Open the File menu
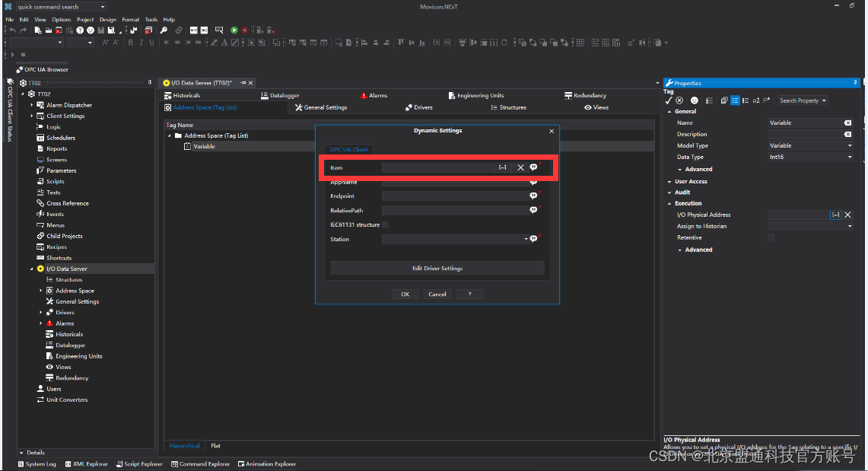 point(9,19)
